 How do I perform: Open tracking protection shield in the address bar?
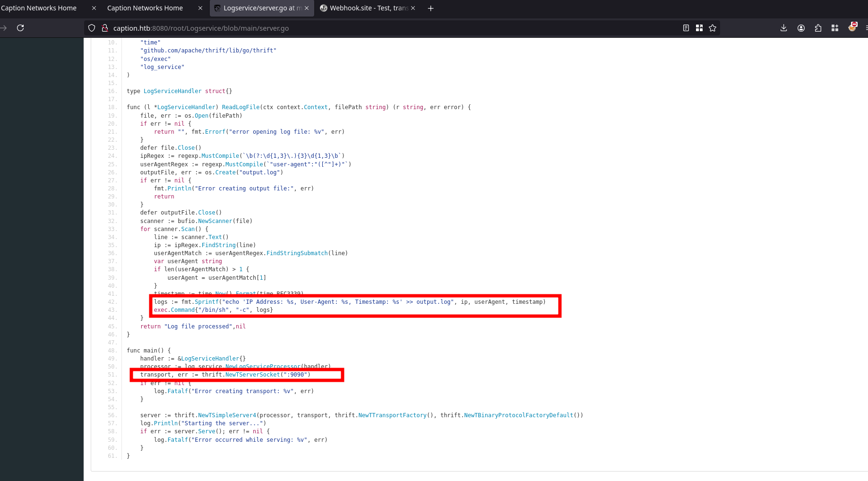pyautogui.click(x=92, y=28)
